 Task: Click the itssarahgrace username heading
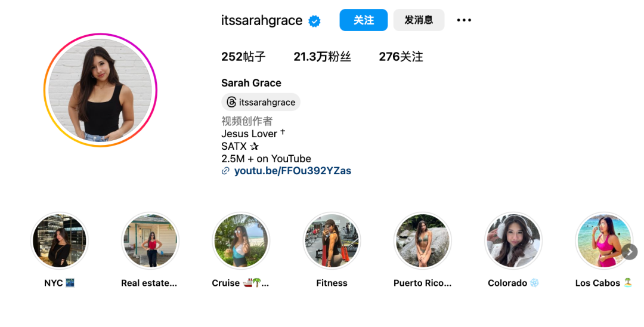(x=262, y=20)
